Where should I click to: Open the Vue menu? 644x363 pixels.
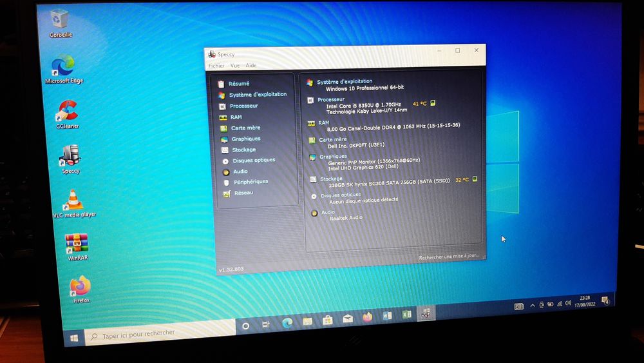tap(235, 66)
